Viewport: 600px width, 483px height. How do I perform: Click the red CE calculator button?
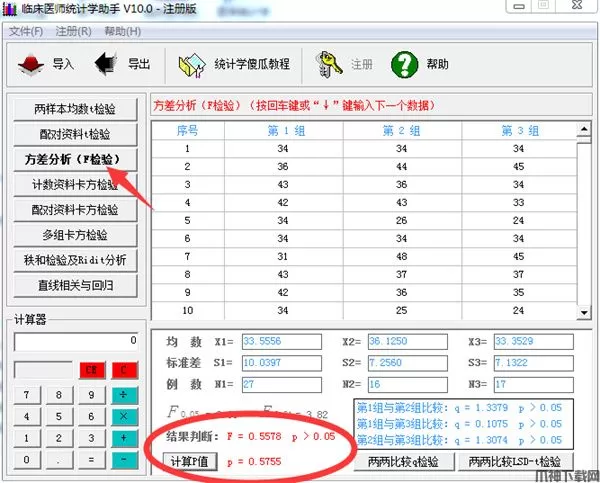point(92,370)
